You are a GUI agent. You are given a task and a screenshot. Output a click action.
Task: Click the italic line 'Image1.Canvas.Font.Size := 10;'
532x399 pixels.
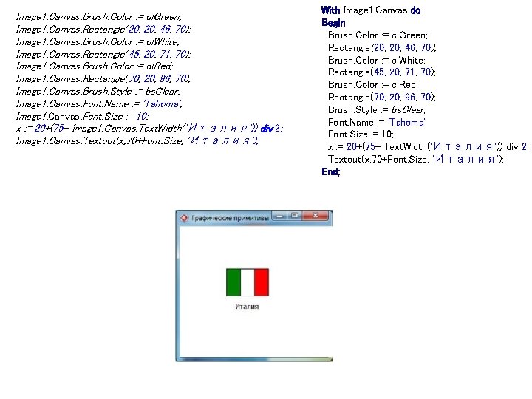(x=82, y=117)
